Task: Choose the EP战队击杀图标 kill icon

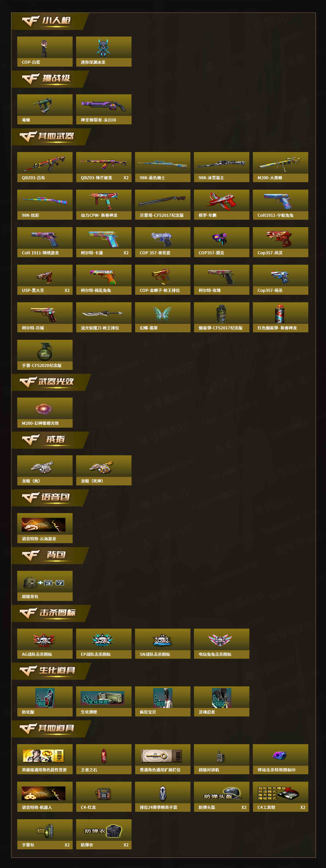Action: (x=104, y=644)
